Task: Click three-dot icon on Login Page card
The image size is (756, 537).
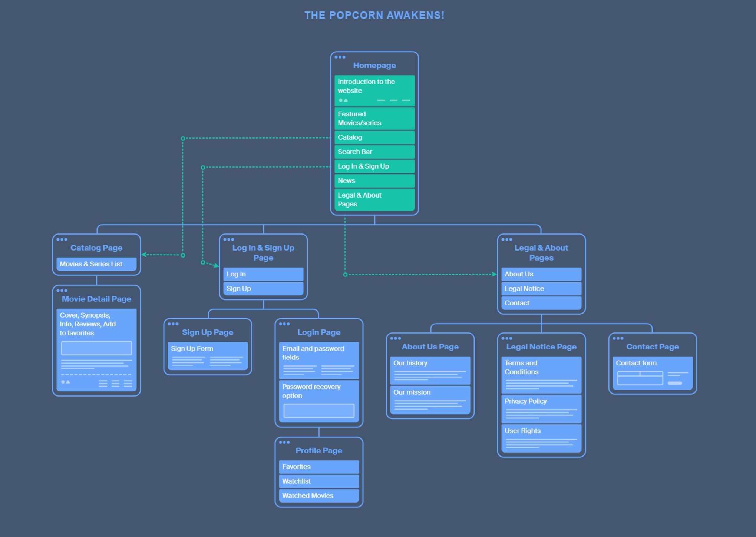Action: (x=284, y=324)
